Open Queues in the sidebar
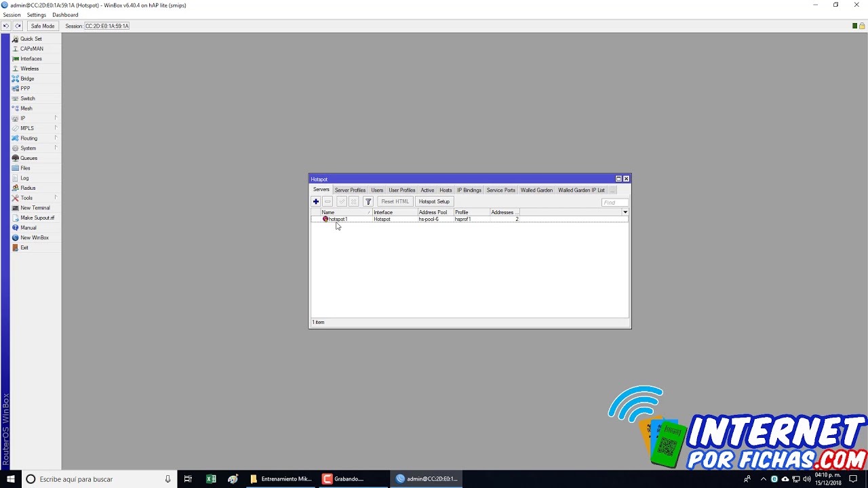The image size is (868, 488). 28,158
